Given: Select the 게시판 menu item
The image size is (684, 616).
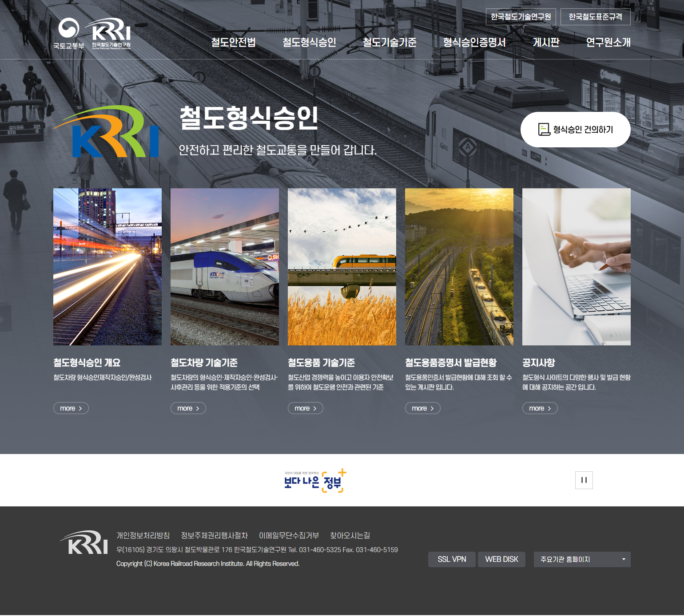Looking at the screenshot, I should click(x=546, y=42).
